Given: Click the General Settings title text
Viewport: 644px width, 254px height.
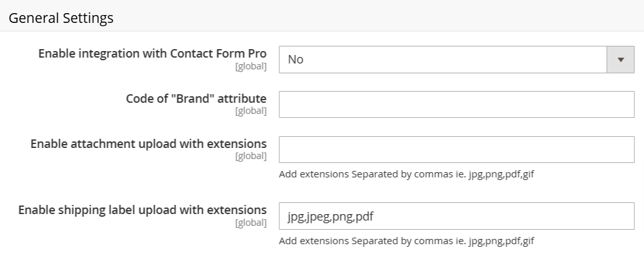Looking at the screenshot, I should click(61, 18).
